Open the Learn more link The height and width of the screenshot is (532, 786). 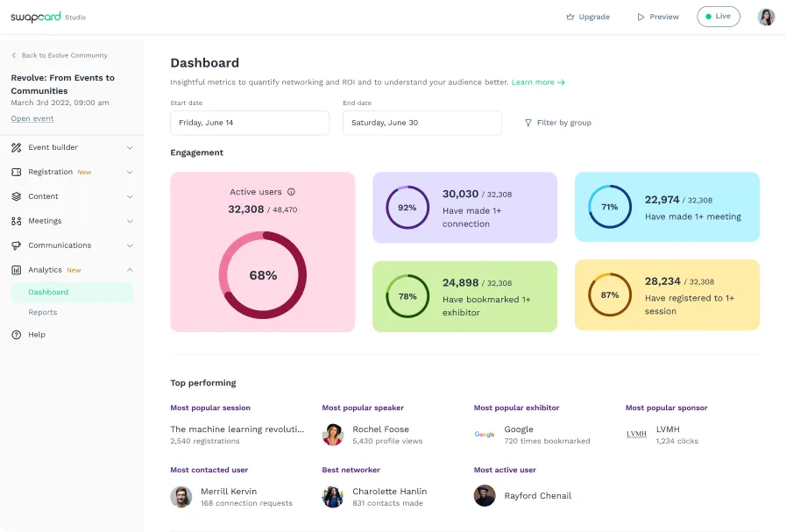(536, 82)
